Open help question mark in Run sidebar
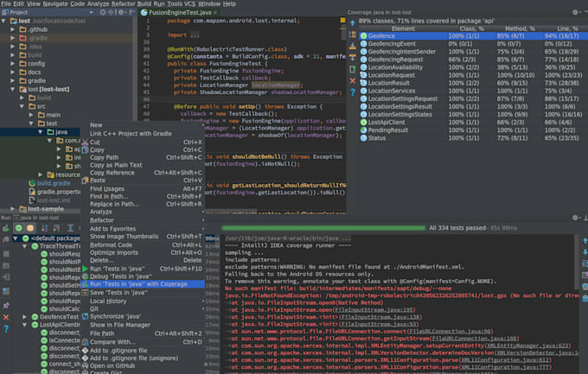Image resolution: width=588 pixels, height=374 pixels. (x=6, y=329)
